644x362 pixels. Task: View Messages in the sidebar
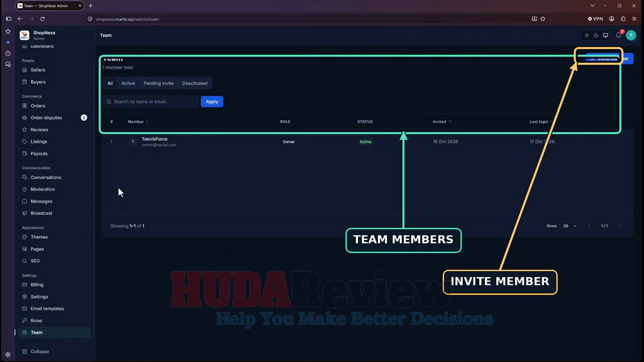pyautogui.click(x=41, y=201)
